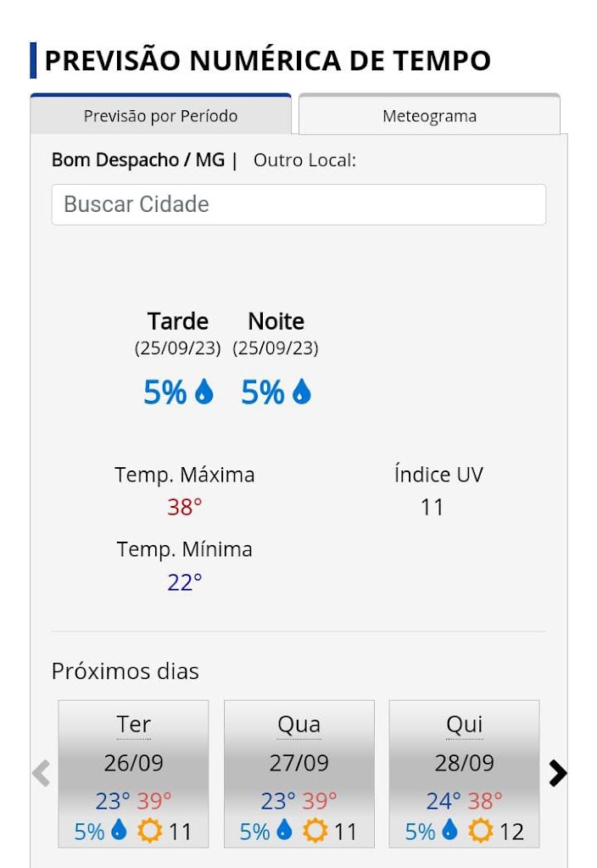The image size is (597, 868).
Task: Open the Ter 26/09 forecast card
Action: pyautogui.click(x=133, y=763)
